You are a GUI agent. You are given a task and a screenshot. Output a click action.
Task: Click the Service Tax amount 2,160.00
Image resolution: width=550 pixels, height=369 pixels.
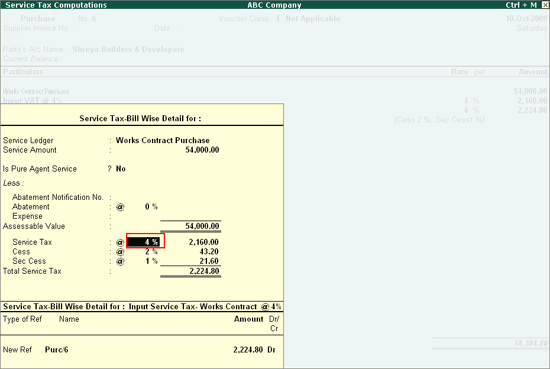(x=203, y=242)
